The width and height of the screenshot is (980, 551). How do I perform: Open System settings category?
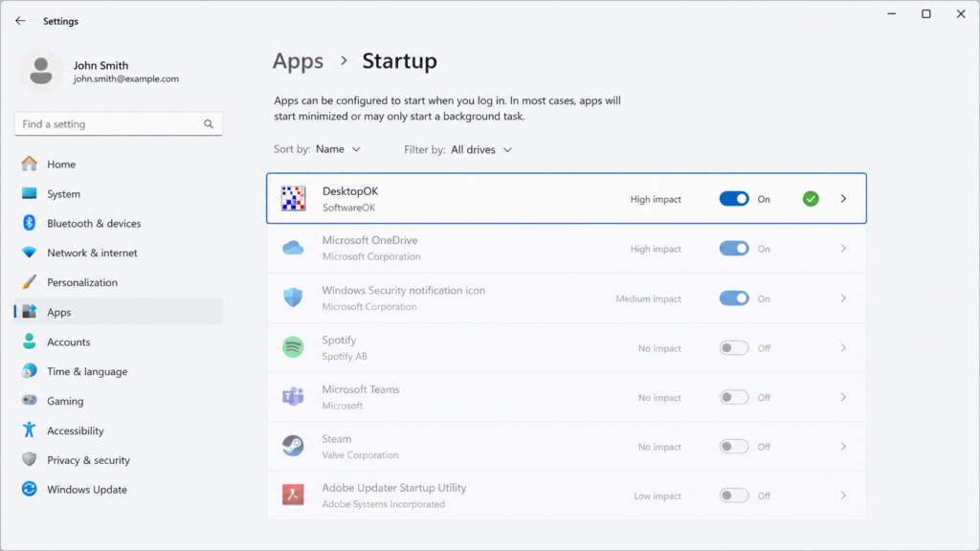(118, 193)
